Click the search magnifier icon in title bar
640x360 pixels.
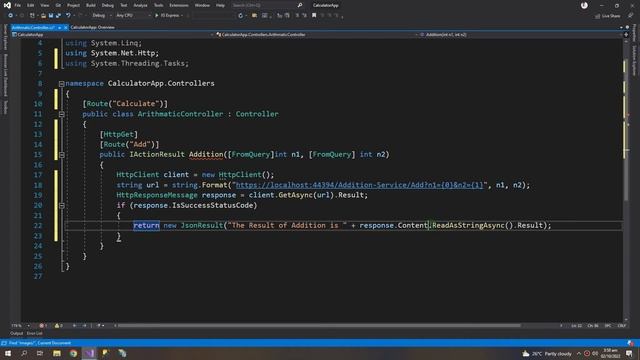pyautogui.click(x=300, y=5)
